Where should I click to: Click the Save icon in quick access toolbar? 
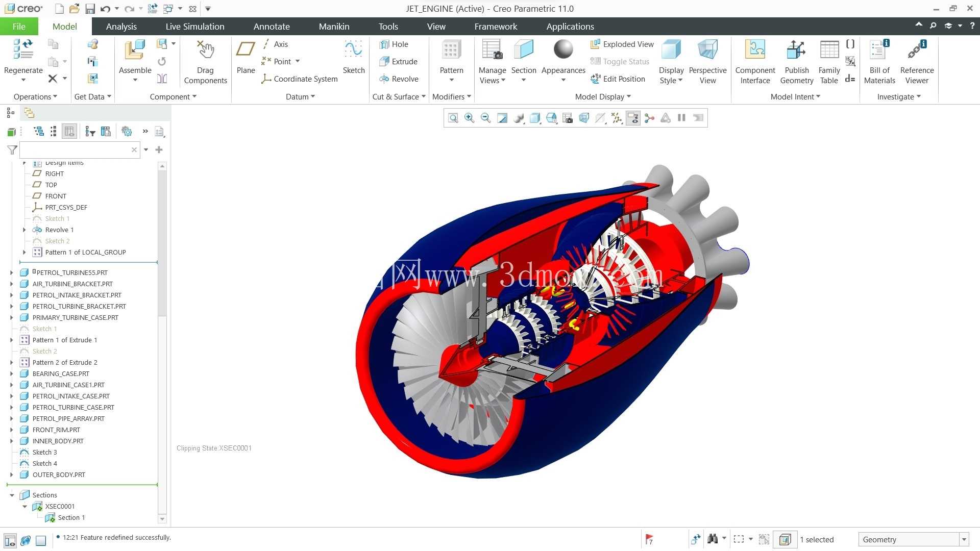pos(90,9)
